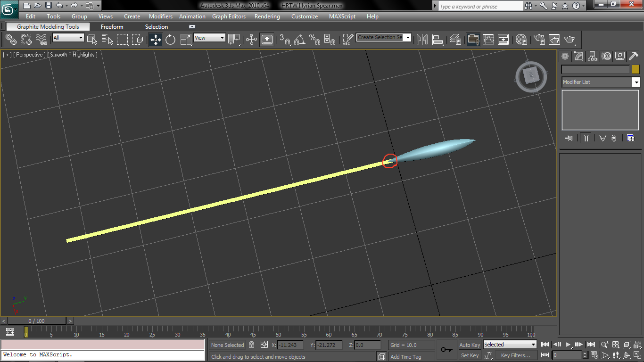Viewport: 644px width, 362px height.
Task: Click the Auto Key button
Action: 470,345
